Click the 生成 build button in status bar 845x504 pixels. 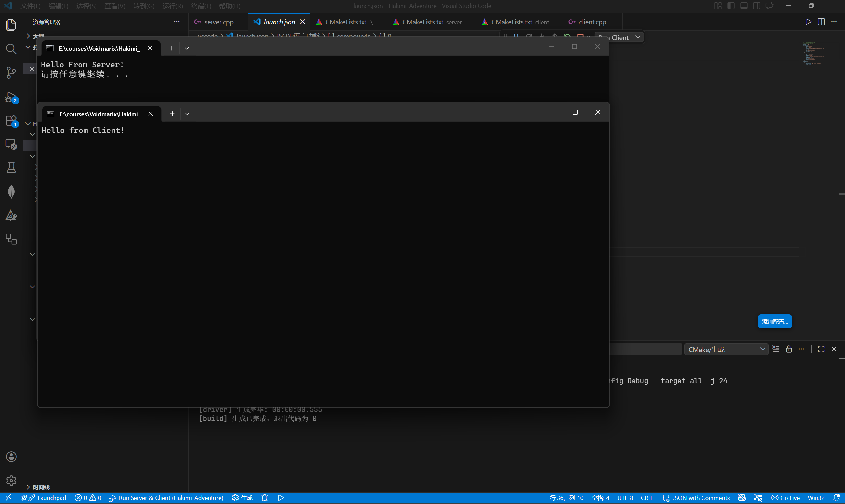[x=242, y=498]
